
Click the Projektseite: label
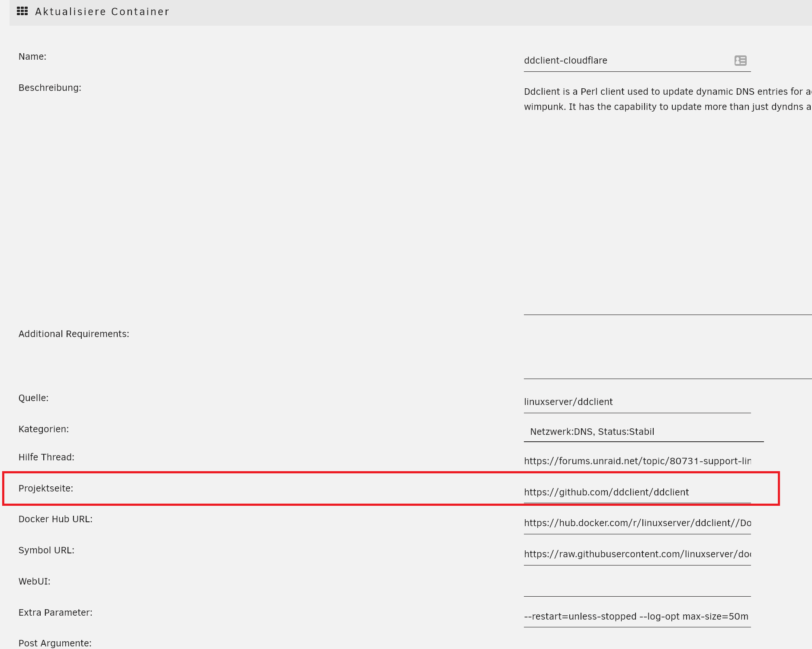point(46,488)
